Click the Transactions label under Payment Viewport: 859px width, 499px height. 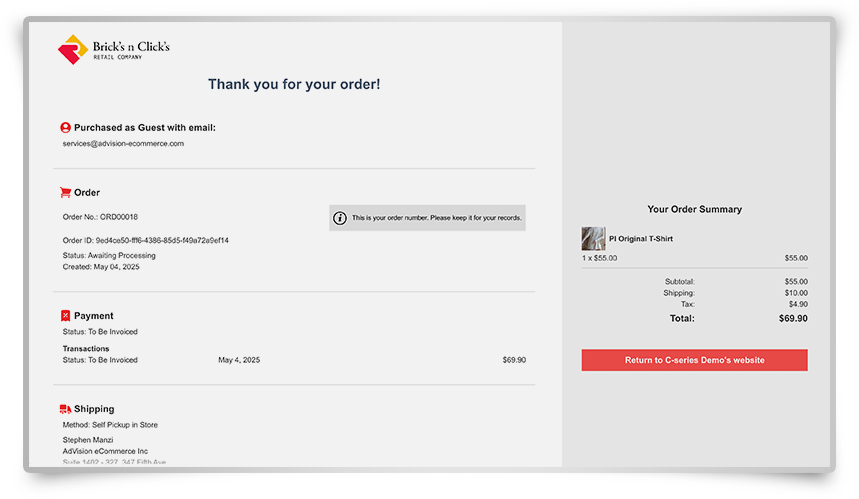coord(86,348)
